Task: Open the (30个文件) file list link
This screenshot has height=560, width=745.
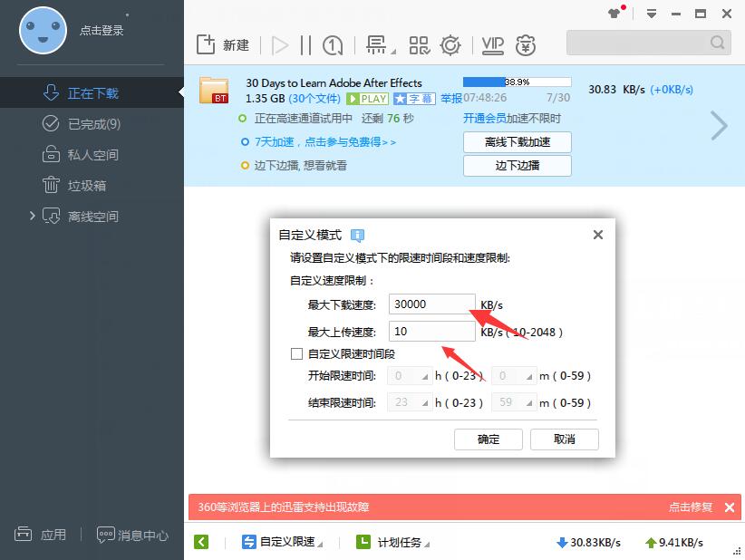Action: click(314, 99)
